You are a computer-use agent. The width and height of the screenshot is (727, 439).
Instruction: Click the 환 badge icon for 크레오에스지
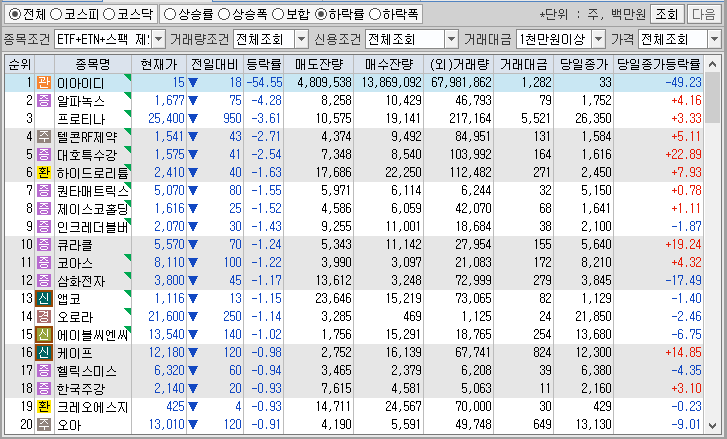(44, 407)
